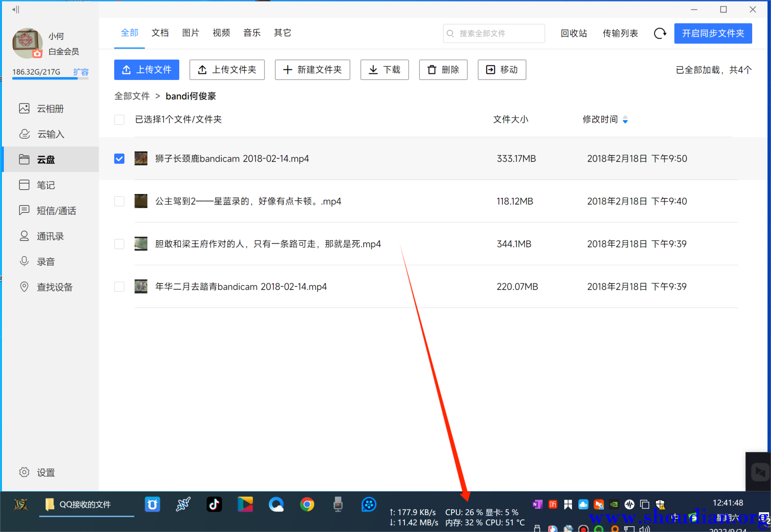Screen dimensions: 771x532
Task: Click the OneNote tray icon
Action: tap(537, 504)
